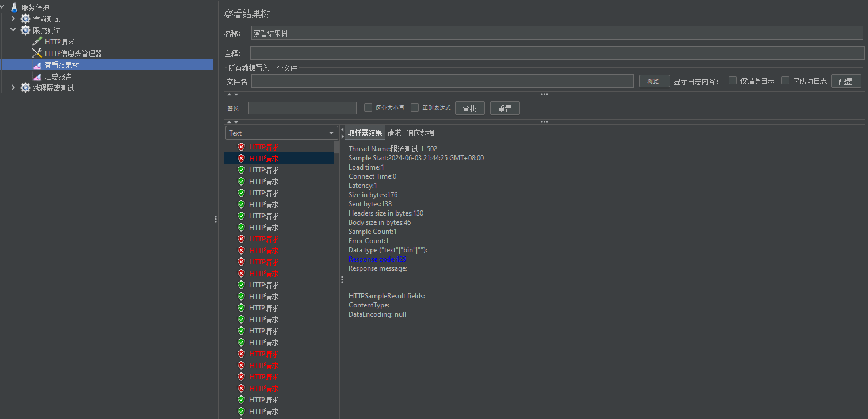The height and width of the screenshot is (419, 868).
Task: Click the Response message: line
Action: (x=378, y=268)
